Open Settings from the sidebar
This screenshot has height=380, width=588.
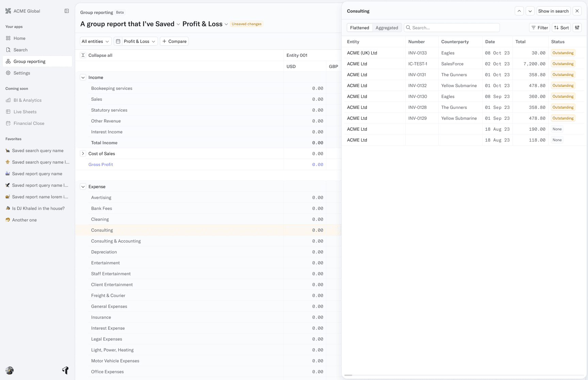pos(22,73)
